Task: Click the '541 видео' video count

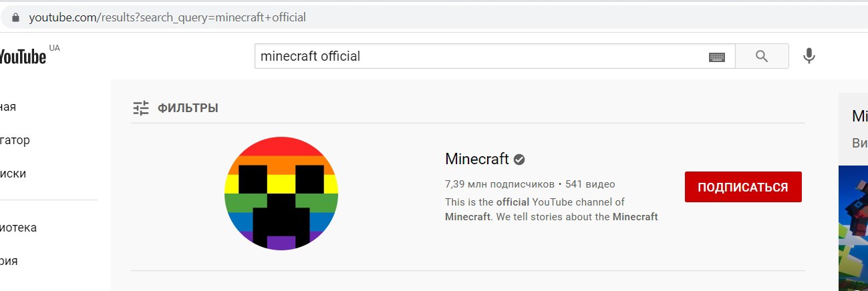Action: coord(590,184)
